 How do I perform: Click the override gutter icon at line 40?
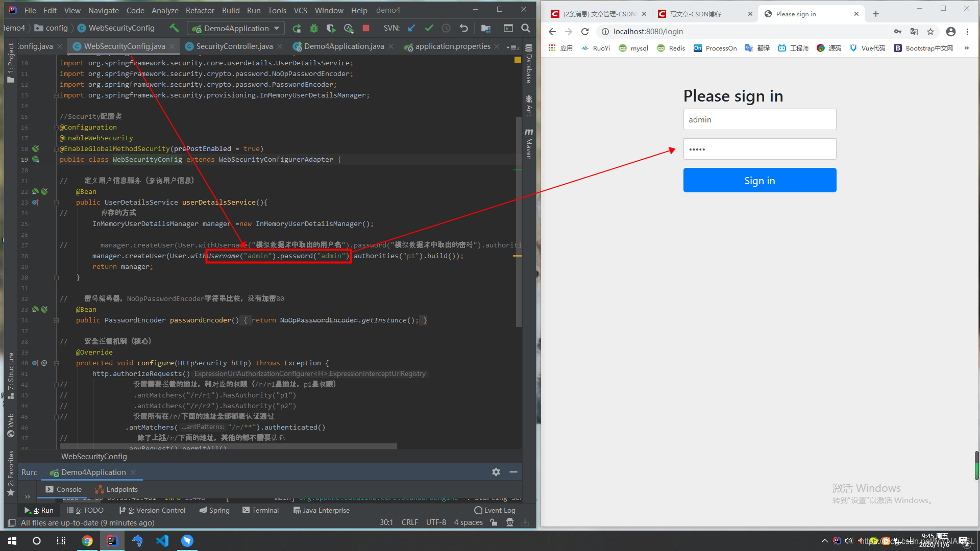[x=35, y=363]
